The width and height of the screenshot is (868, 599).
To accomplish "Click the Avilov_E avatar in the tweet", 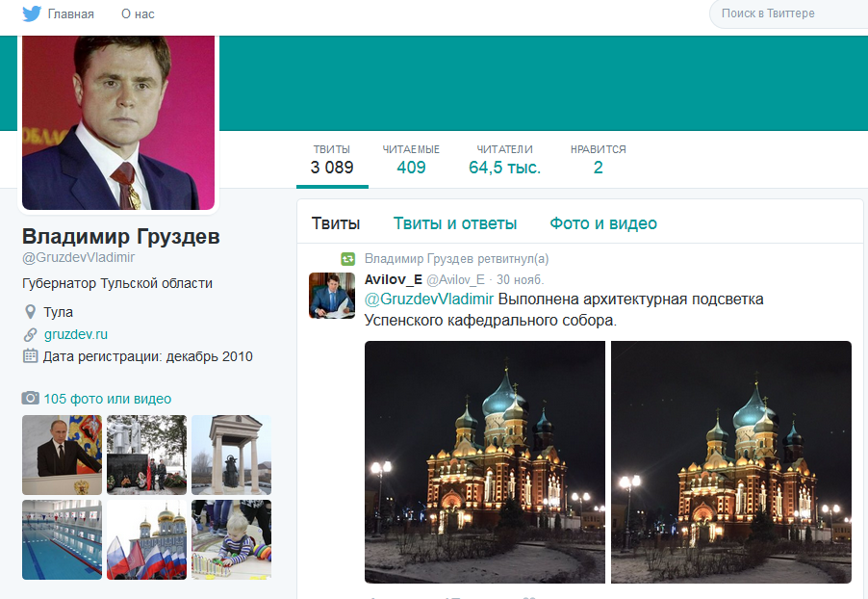I will (331, 295).
